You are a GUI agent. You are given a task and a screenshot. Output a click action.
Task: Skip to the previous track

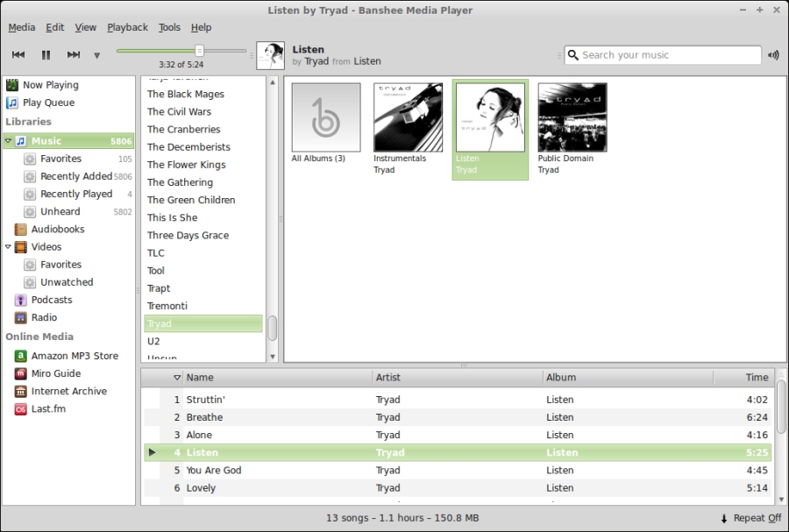click(18, 55)
